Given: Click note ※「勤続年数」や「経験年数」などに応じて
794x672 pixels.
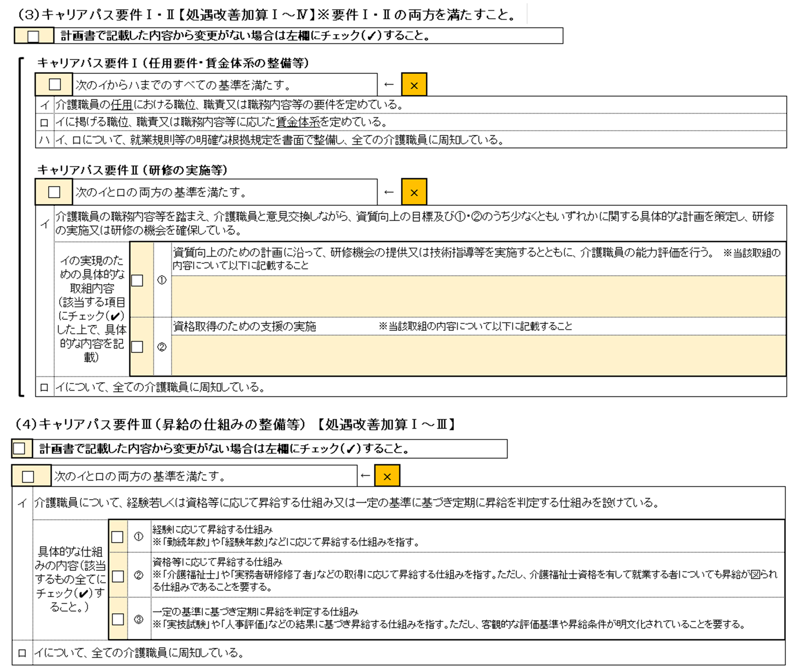Looking at the screenshot, I should pos(286,542).
